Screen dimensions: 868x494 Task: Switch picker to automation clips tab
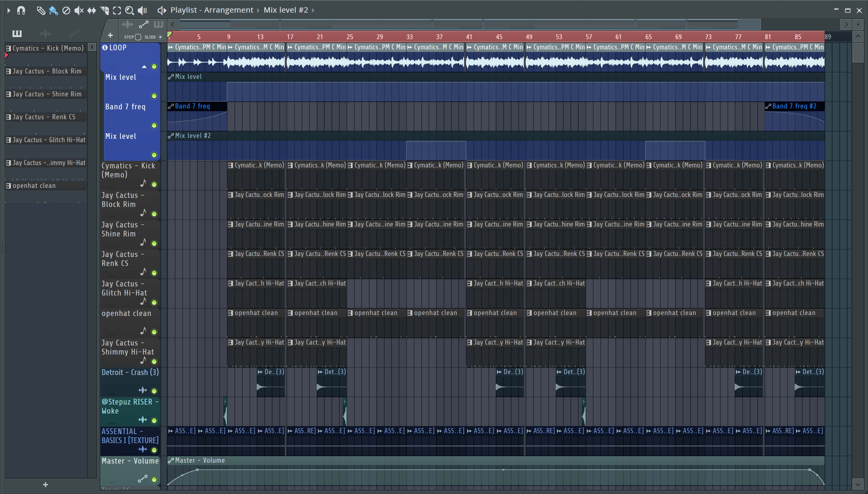point(74,33)
